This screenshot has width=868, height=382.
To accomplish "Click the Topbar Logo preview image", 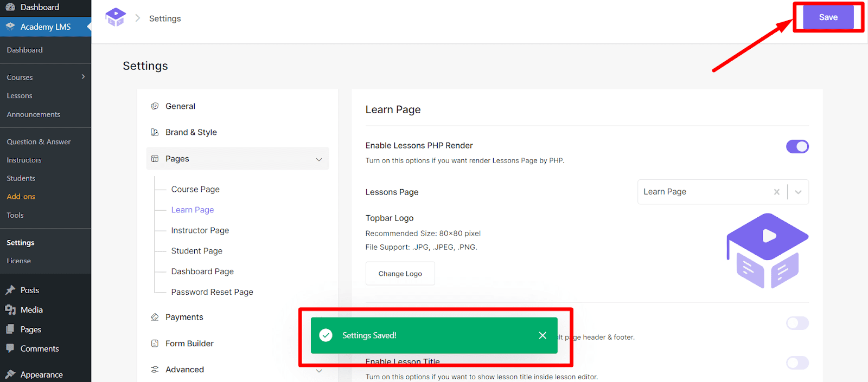I will pos(767,250).
